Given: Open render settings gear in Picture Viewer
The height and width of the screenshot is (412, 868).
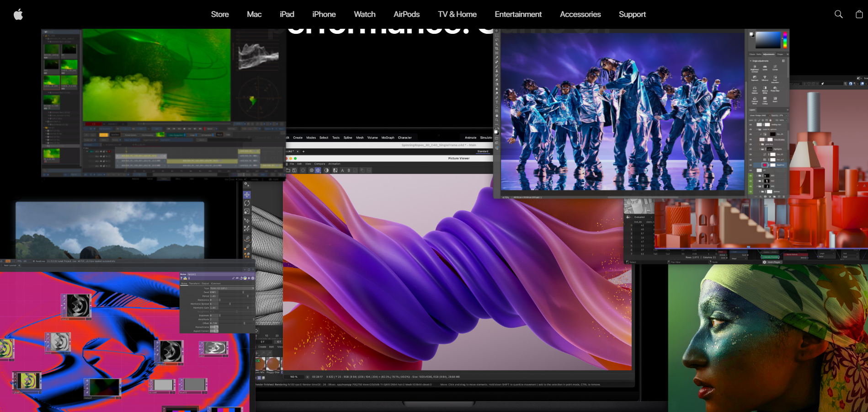Looking at the screenshot, I should coord(311,170).
